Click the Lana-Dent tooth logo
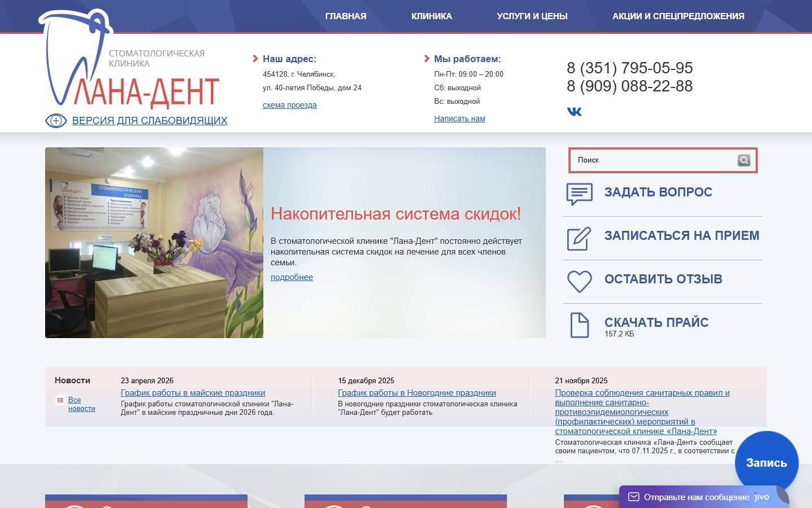 129,60
